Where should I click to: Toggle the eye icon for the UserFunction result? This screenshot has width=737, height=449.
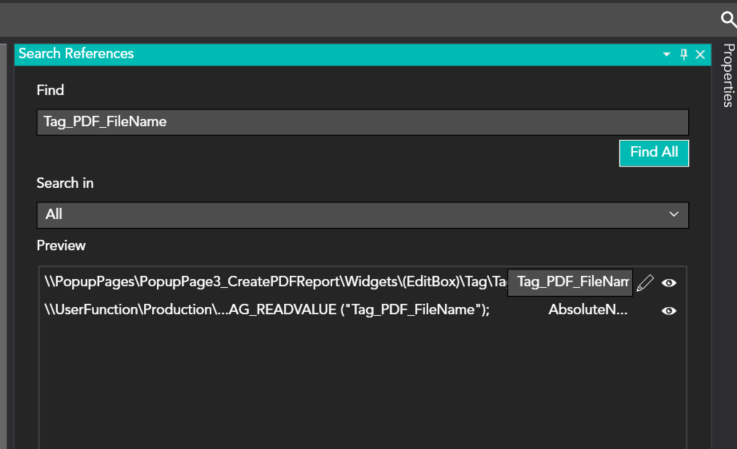tap(669, 311)
